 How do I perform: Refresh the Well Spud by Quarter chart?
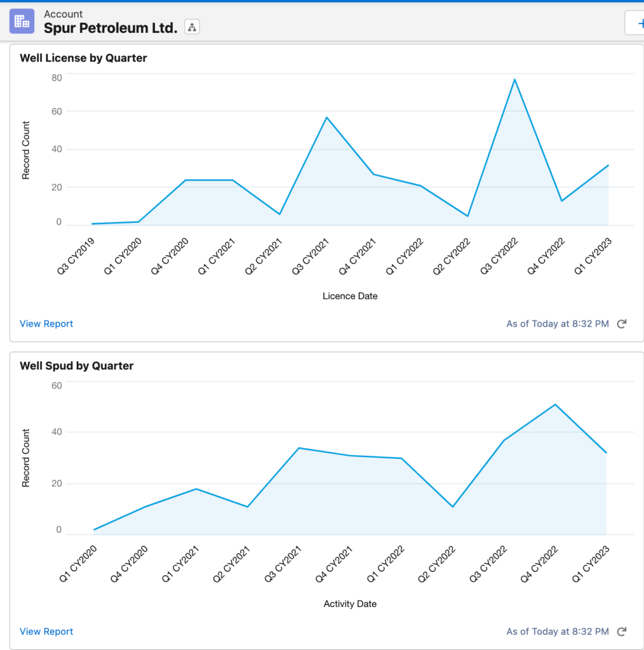point(621,632)
